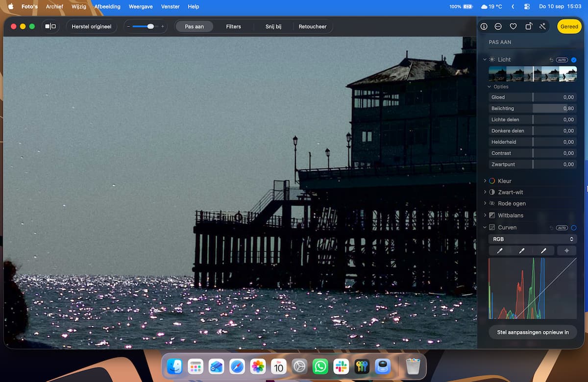Expand the Rode ogen section

(x=485, y=203)
